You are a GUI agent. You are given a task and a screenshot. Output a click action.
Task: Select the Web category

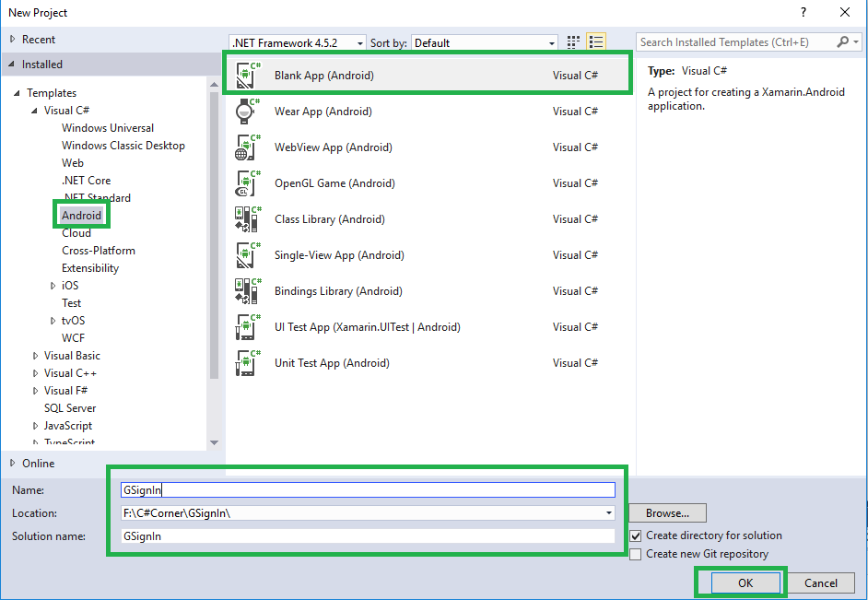(x=73, y=163)
